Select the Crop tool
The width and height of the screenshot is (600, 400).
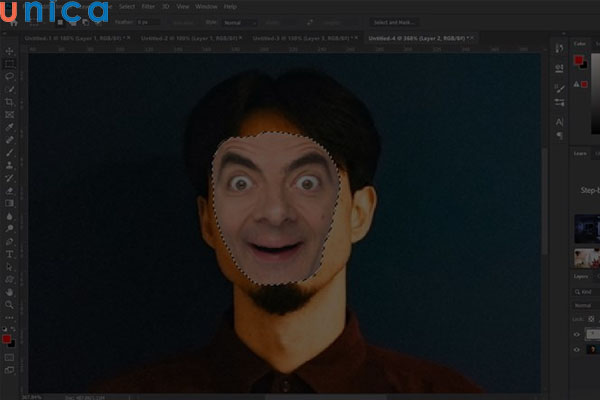[x=9, y=102]
